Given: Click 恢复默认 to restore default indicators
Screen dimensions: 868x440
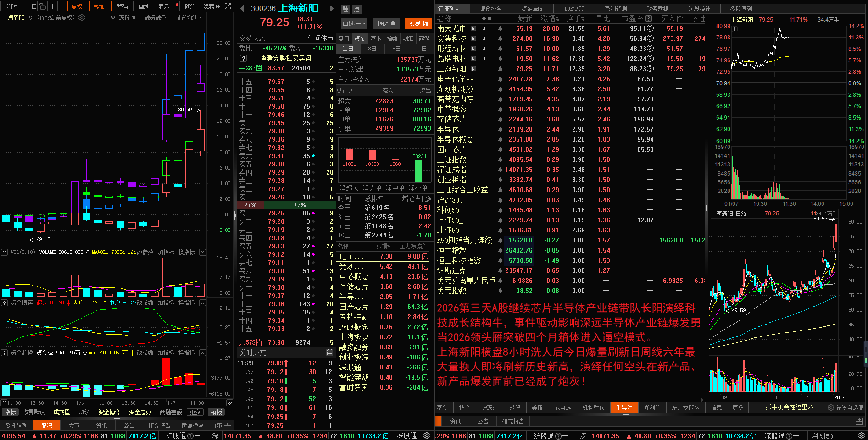Looking at the screenshot, I should click(34, 412).
